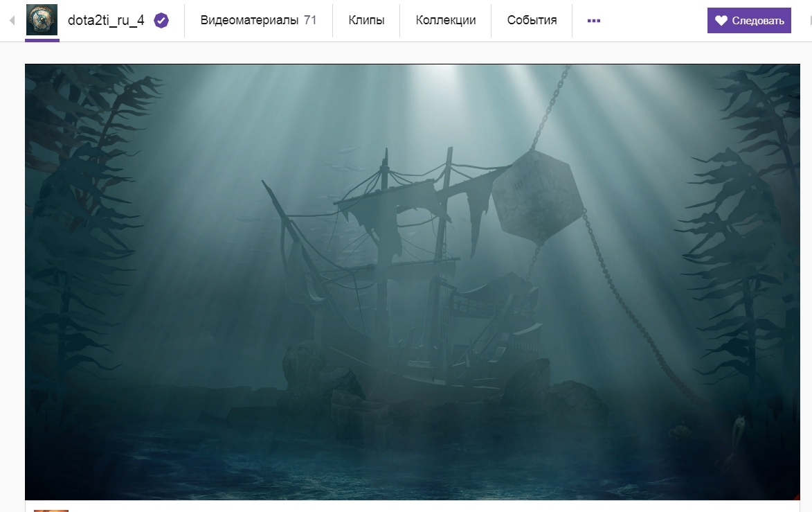Open the small thumbnail below the player
The height and width of the screenshot is (512, 812).
pyautogui.click(x=51, y=511)
